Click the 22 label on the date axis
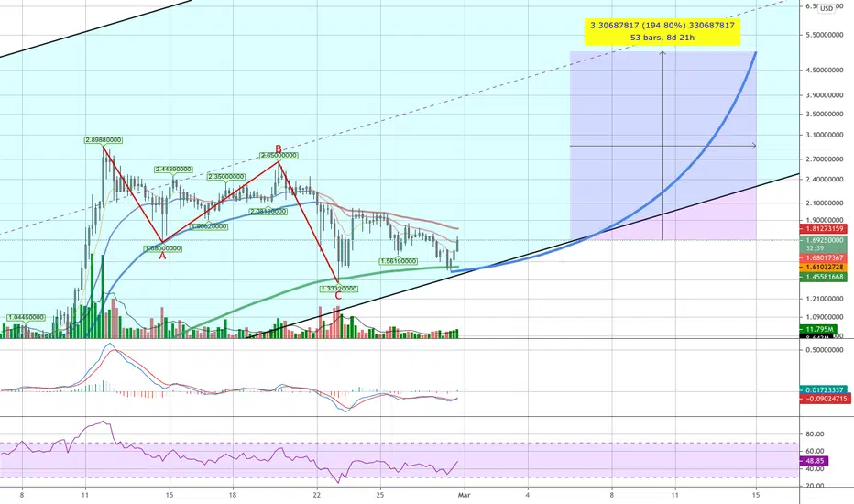Viewport: 854px width, 504px height. 317,495
